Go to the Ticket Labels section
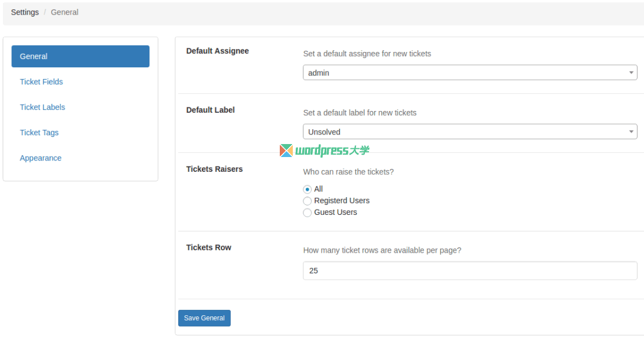Viewport: 644px width, 343px height. tap(43, 107)
